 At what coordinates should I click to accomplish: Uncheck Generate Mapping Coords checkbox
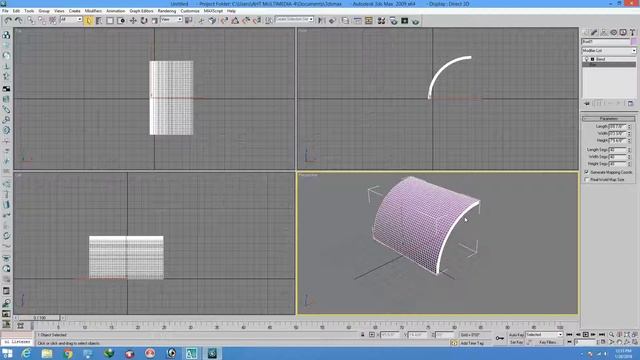587,172
